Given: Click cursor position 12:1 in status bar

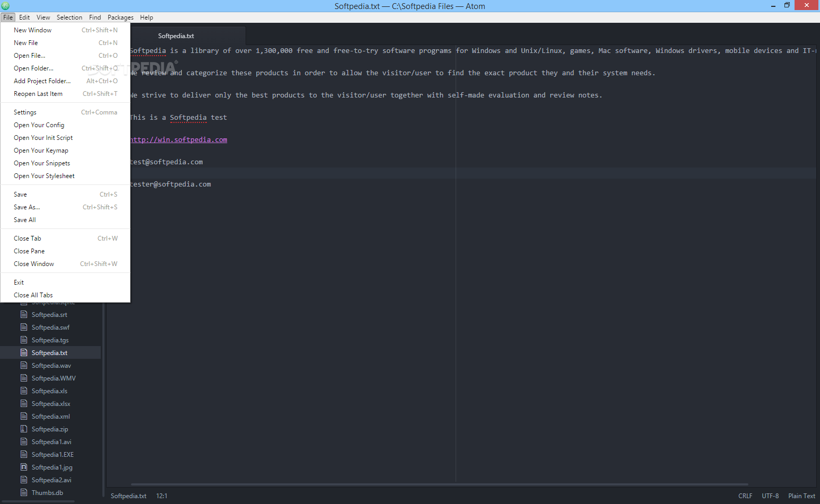Looking at the screenshot, I should pos(162,496).
